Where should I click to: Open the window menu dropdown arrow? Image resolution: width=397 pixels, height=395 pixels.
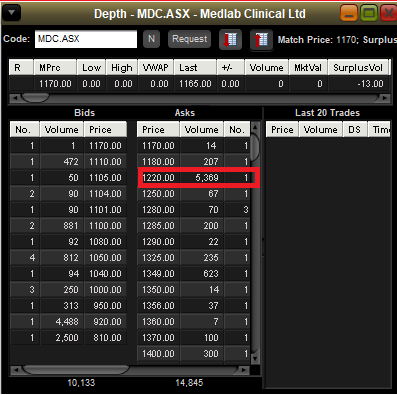(12, 13)
